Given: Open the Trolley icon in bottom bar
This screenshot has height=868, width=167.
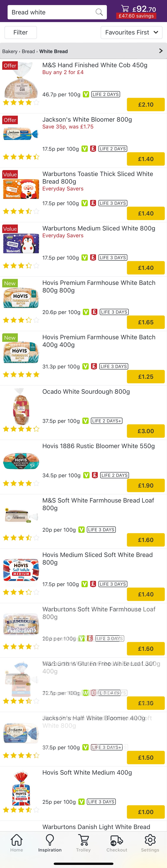Looking at the screenshot, I should click(x=83, y=842).
